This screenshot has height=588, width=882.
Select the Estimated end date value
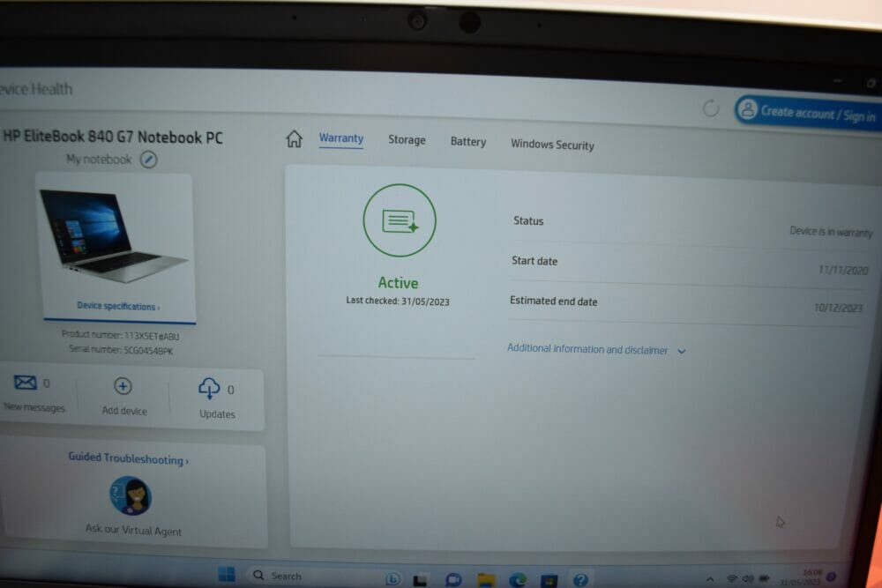pyautogui.click(x=838, y=308)
